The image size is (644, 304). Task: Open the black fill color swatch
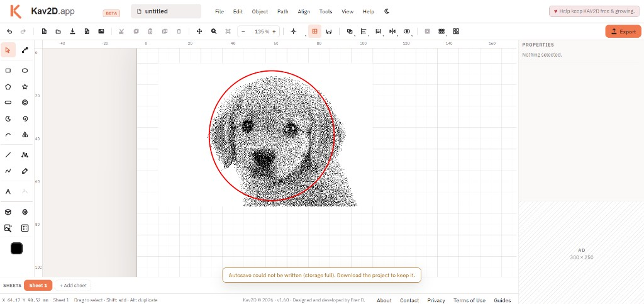(x=16, y=249)
